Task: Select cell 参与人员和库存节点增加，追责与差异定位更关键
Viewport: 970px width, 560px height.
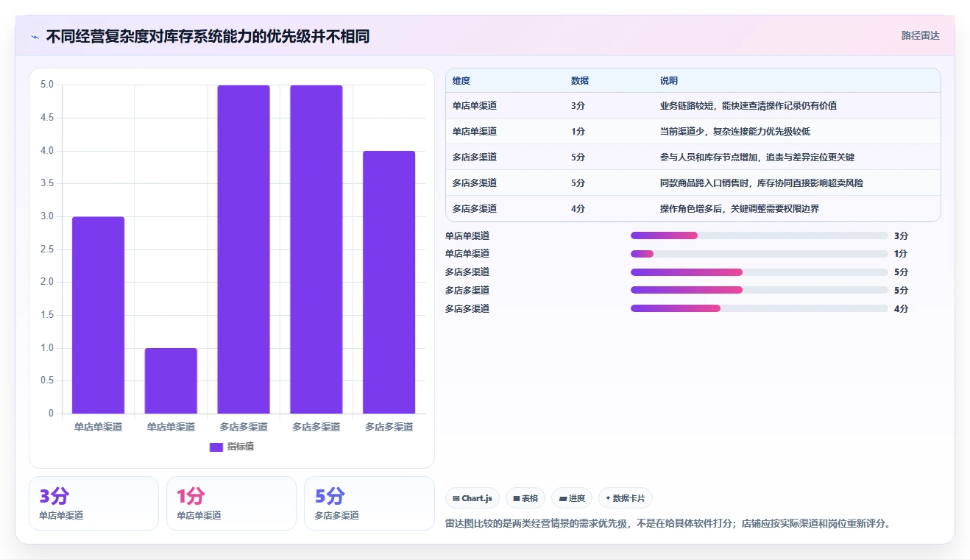Action: tap(757, 157)
